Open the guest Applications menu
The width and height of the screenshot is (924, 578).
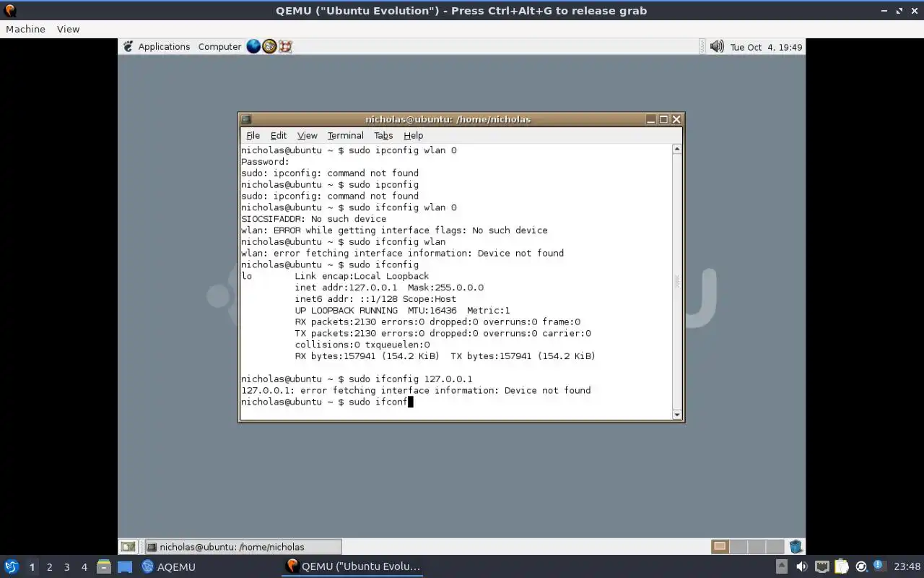164,46
